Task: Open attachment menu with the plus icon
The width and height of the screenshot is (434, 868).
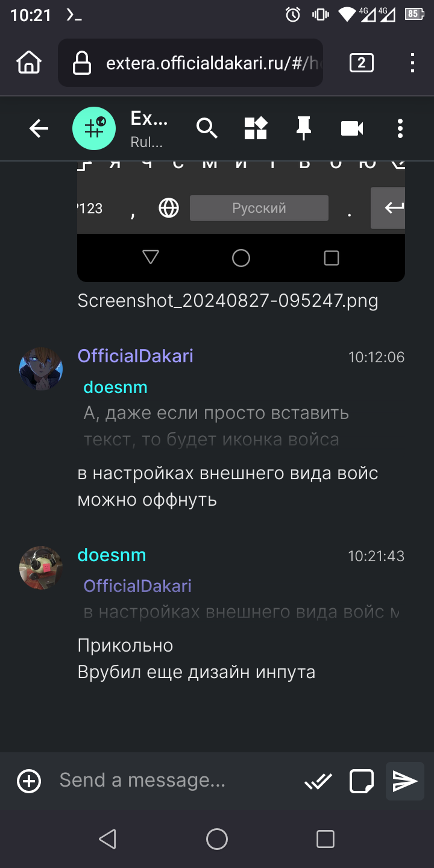Action: point(29,781)
